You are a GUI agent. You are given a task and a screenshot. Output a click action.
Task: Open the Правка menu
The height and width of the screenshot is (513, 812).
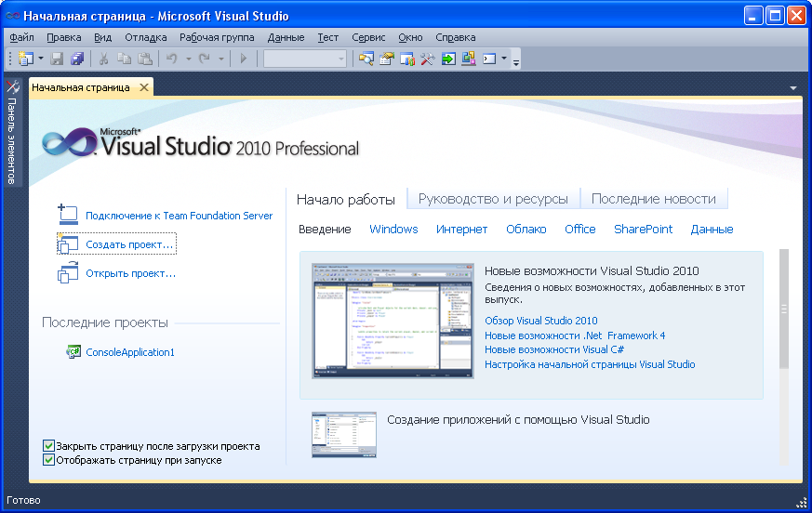click(x=63, y=37)
